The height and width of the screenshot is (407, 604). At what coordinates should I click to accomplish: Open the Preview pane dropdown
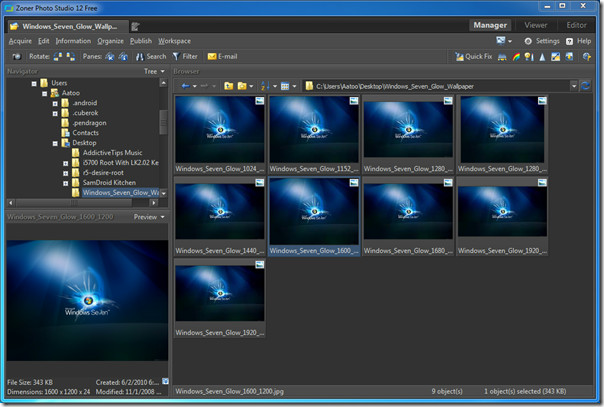click(x=149, y=217)
